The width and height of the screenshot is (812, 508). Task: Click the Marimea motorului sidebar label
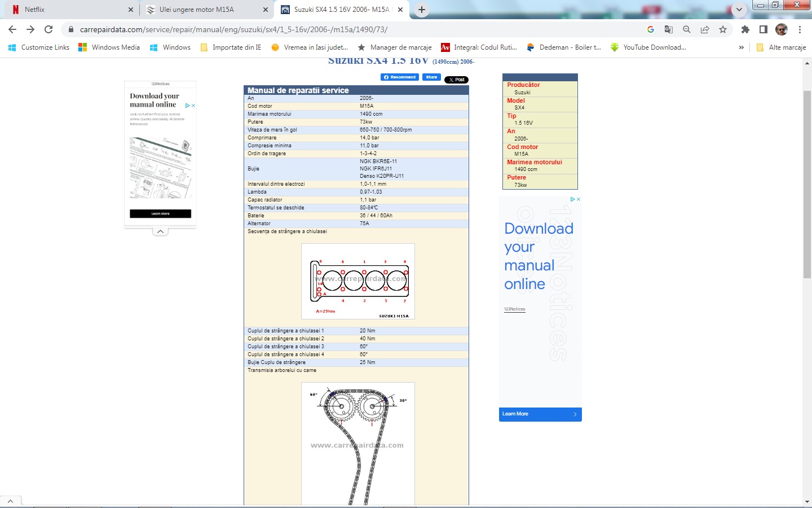point(535,162)
